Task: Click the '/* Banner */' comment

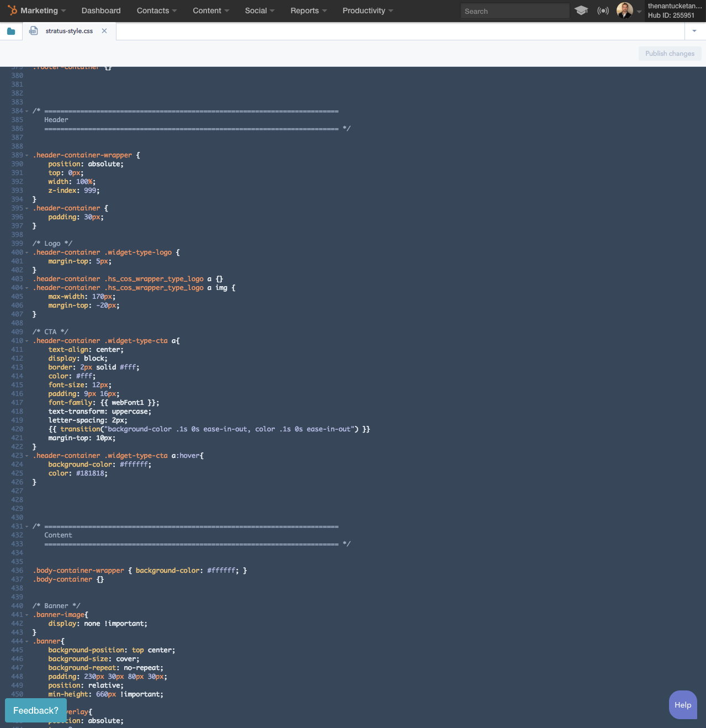Action: coord(56,606)
